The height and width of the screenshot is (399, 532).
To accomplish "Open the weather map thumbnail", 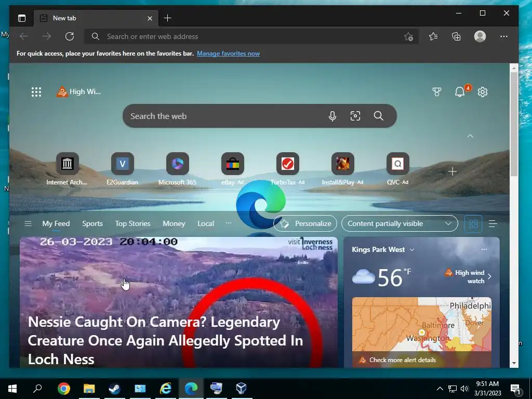I will coord(422,324).
